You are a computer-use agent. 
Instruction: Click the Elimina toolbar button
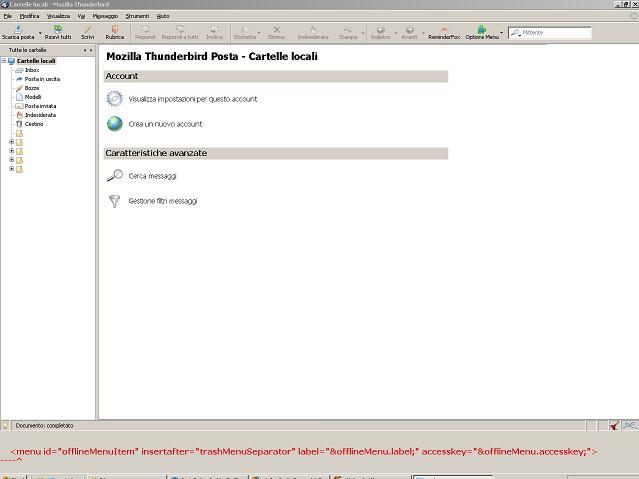click(276, 33)
